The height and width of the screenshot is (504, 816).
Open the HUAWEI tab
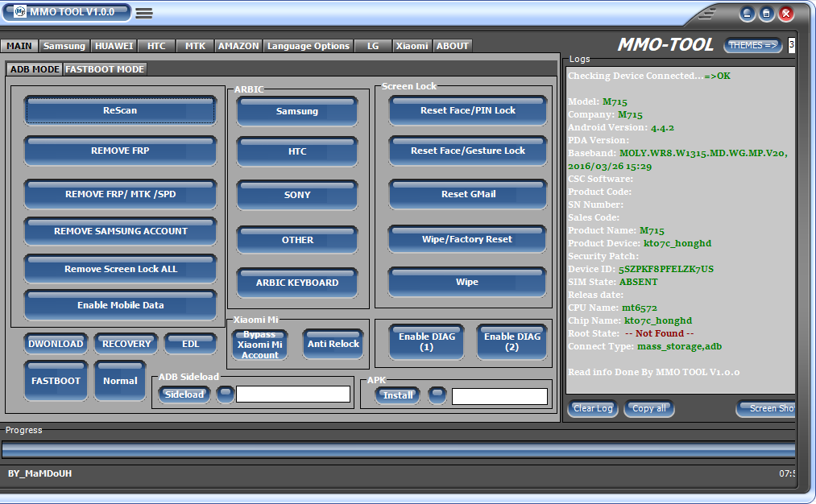(114, 46)
